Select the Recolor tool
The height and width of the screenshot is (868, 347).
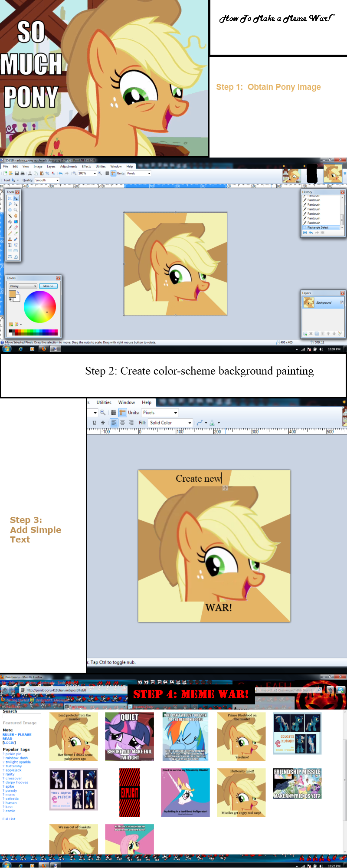click(16, 239)
